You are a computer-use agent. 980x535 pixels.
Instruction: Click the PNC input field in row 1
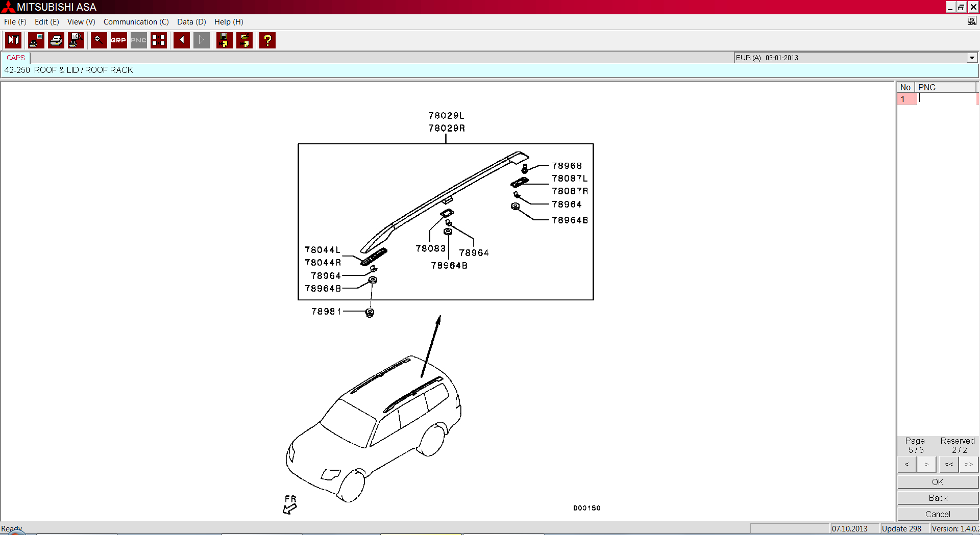click(947, 99)
